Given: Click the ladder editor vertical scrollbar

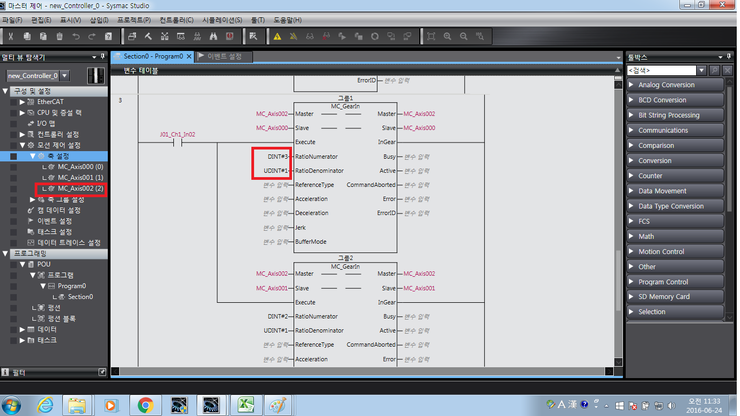Looking at the screenshot, I should (x=618, y=221).
